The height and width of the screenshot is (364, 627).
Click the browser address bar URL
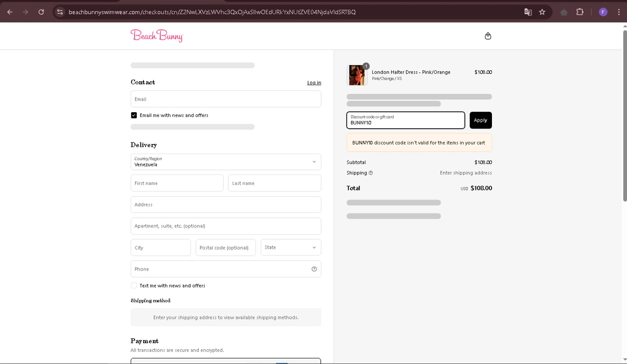click(212, 12)
